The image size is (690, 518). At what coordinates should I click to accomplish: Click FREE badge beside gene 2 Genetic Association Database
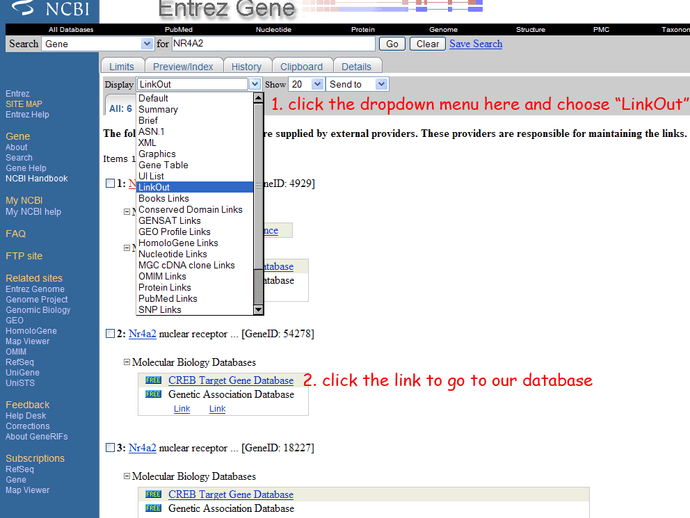[x=153, y=394]
